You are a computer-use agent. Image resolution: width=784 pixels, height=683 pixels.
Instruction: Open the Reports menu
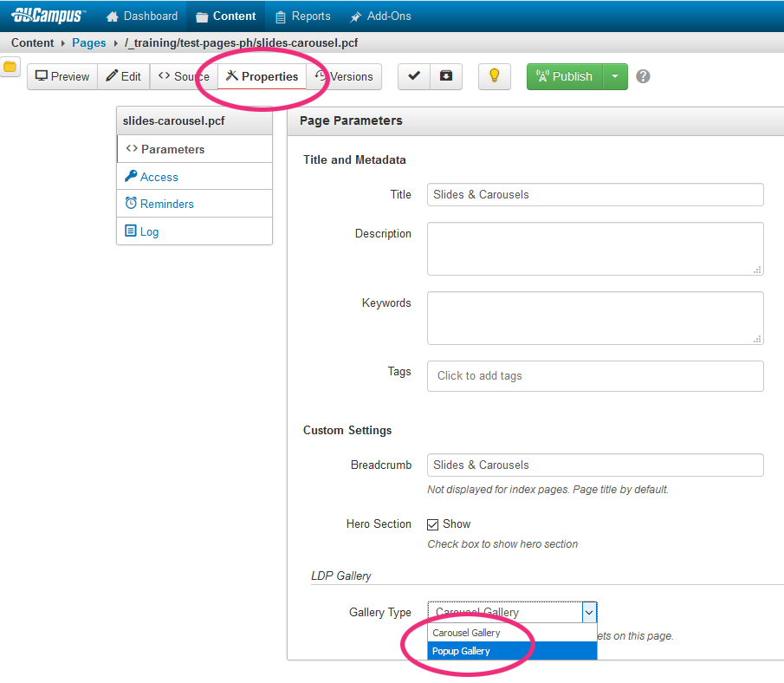point(303,16)
